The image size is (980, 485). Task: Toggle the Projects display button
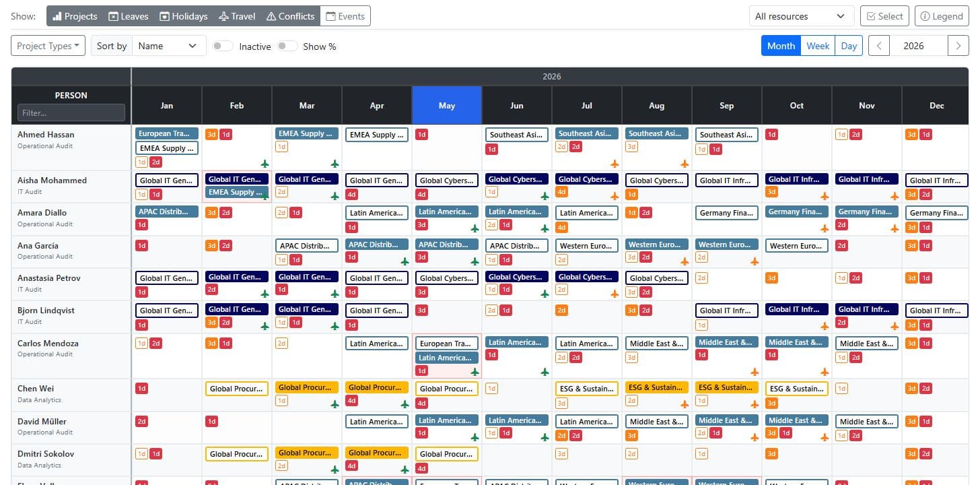point(75,16)
